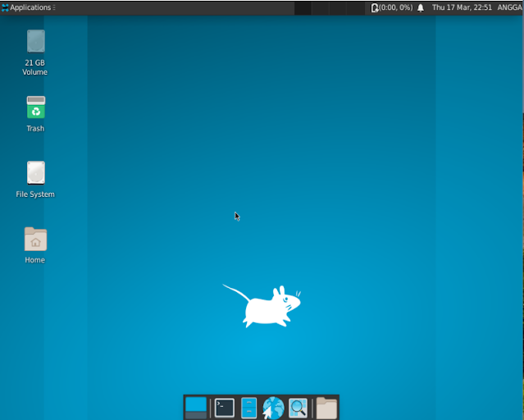Open the Applications menu

click(27, 7)
